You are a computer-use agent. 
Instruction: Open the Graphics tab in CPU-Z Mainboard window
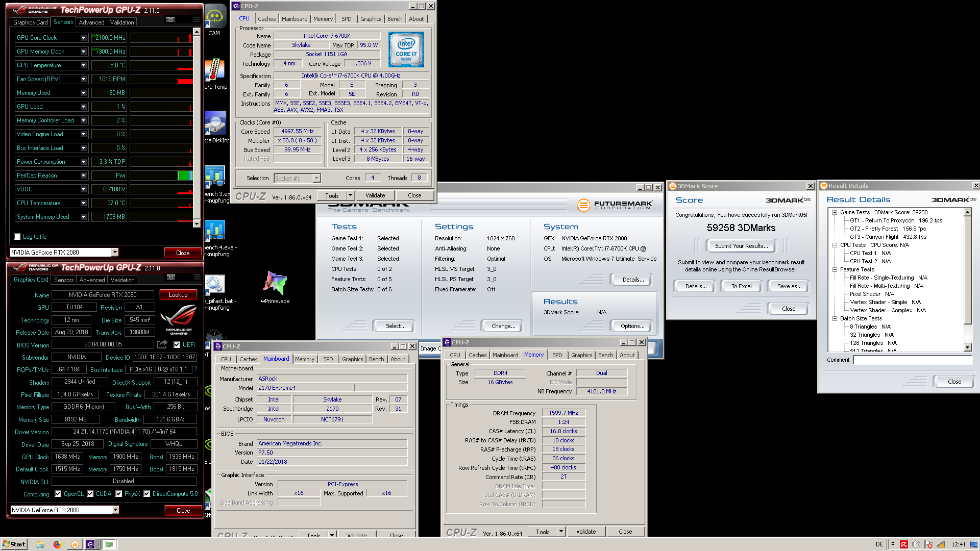[352, 359]
